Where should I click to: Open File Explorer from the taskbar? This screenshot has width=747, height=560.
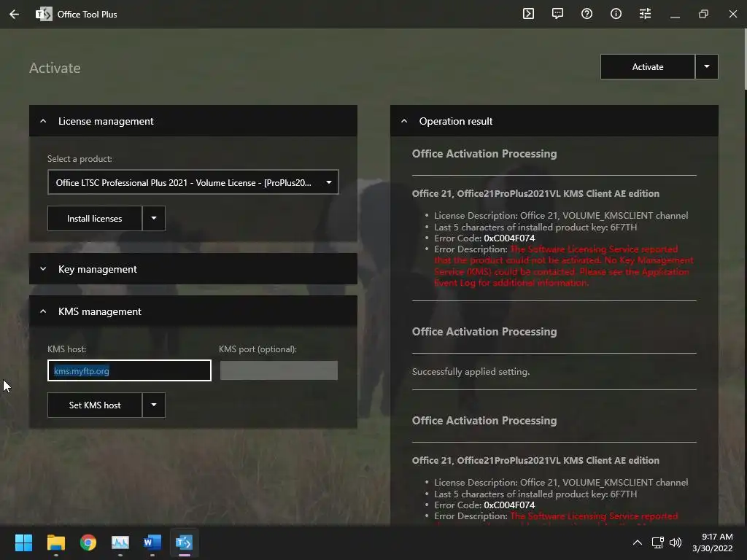pyautogui.click(x=55, y=542)
